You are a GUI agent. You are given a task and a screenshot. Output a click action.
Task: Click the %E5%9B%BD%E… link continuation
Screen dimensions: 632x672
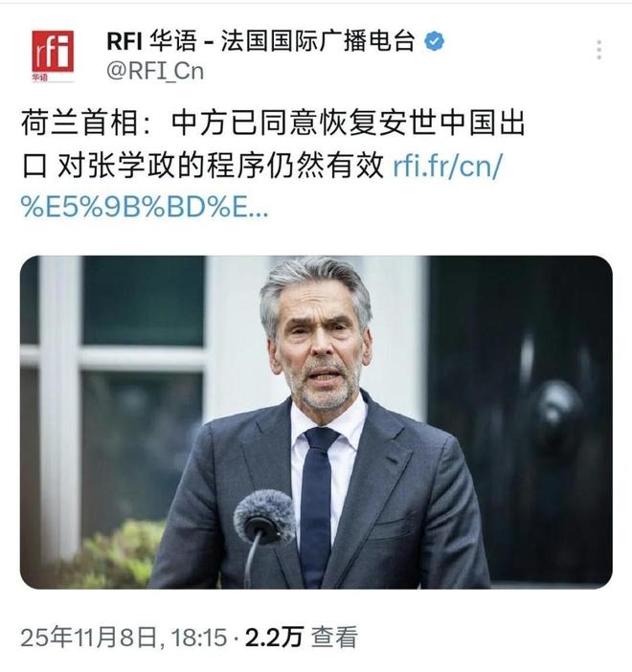pyautogui.click(x=145, y=208)
